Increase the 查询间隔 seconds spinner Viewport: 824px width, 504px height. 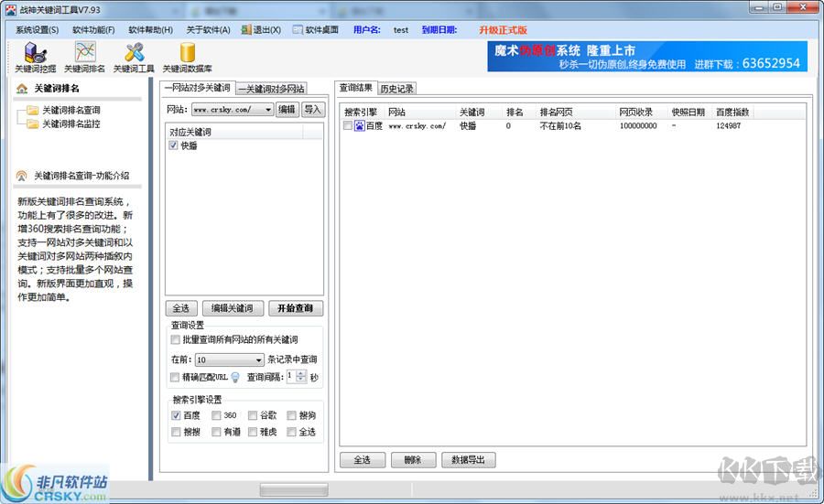pos(302,373)
